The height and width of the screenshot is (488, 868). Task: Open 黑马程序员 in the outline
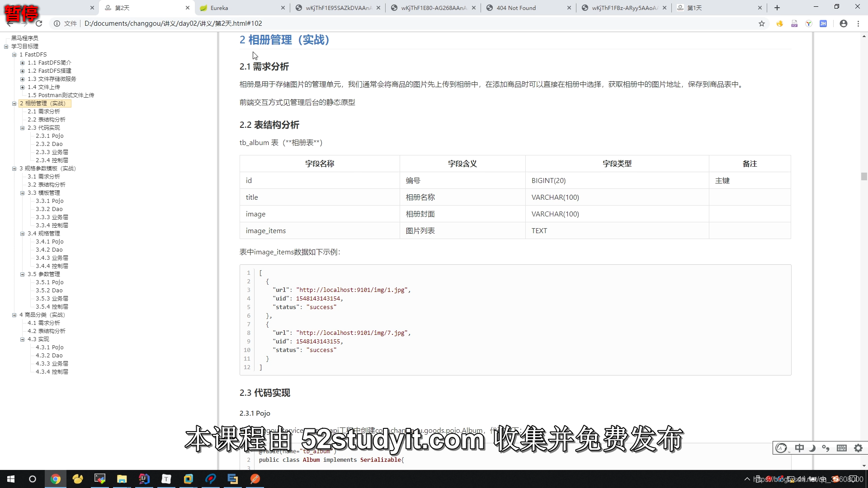pyautogui.click(x=24, y=38)
